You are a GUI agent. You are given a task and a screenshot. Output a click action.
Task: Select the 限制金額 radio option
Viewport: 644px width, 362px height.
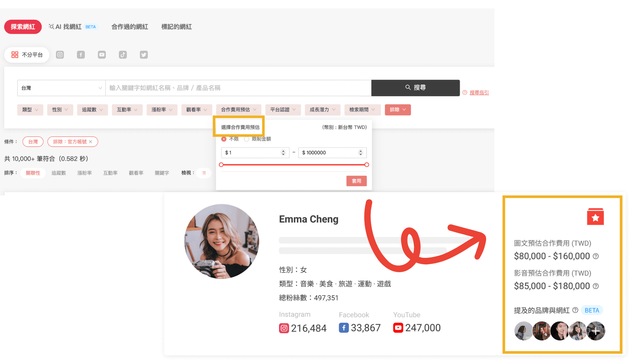click(247, 139)
